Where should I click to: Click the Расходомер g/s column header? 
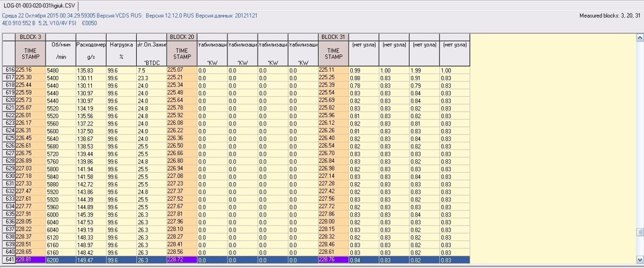click(91, 54)
